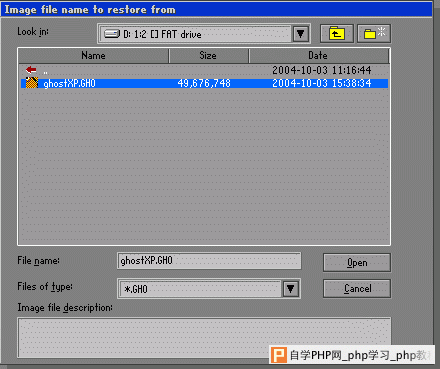Click the File name input field

pyautogui.click(x=209, y=260)
